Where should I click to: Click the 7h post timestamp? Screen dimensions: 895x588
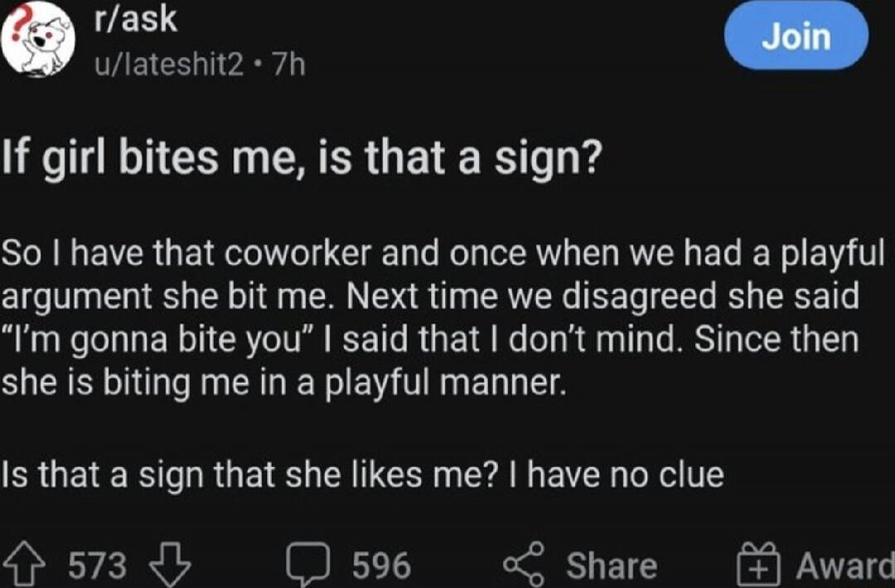pos(289,65)
